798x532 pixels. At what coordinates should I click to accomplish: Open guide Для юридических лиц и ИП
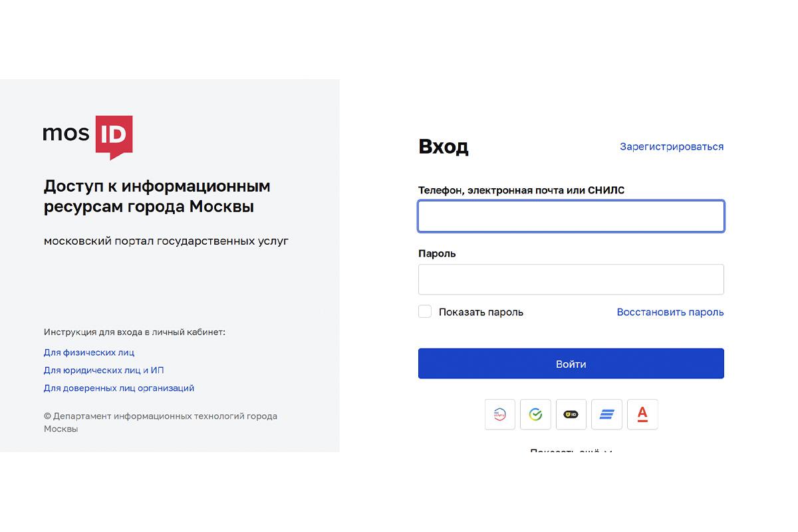[x=102, y=370]
